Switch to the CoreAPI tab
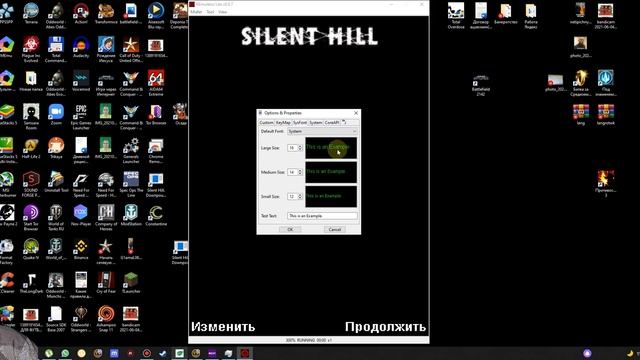This screenshot has width=640, height=360. pyautogui.click(x=332, y=122)
